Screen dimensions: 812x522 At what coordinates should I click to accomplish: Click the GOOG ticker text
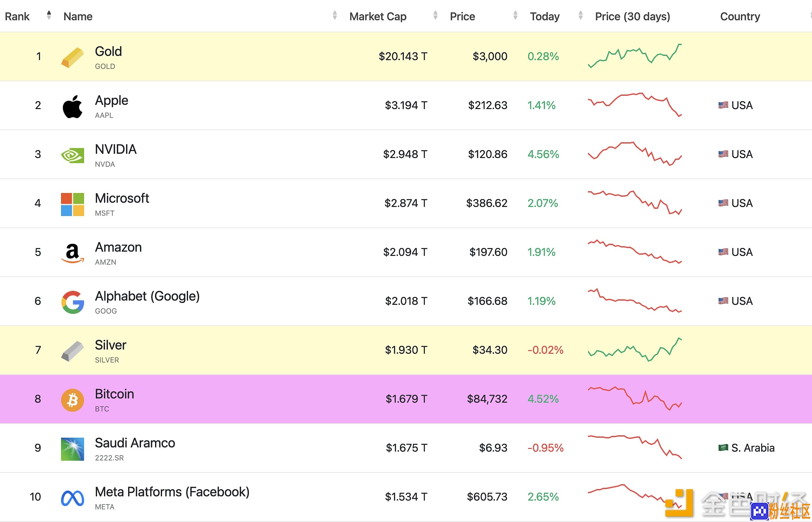click(106, 311)
